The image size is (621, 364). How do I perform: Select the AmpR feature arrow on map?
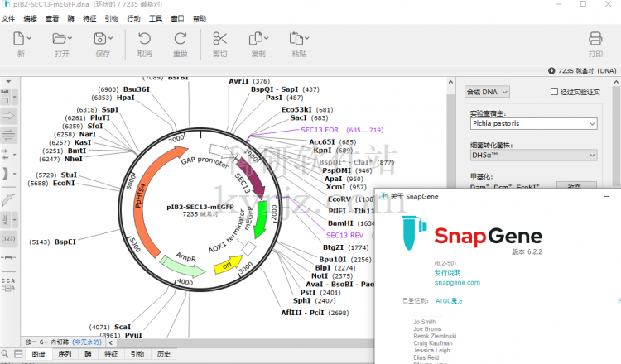(182, 266)
